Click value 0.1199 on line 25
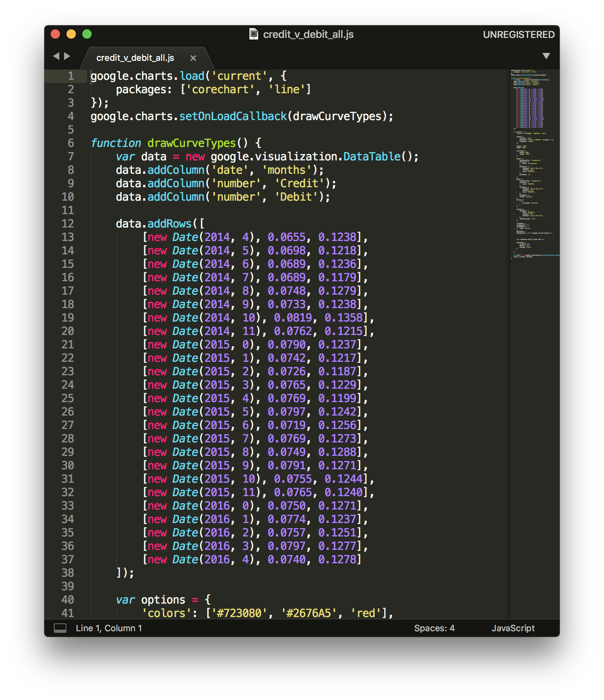The image size is (604, 700). coord(338,398)
